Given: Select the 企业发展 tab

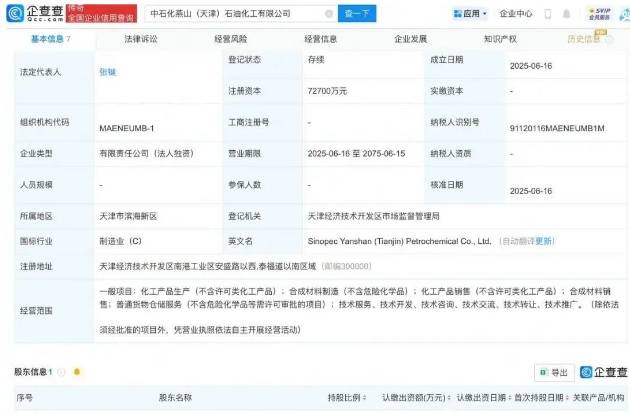Looking at the screenshot, I should 410,39.
